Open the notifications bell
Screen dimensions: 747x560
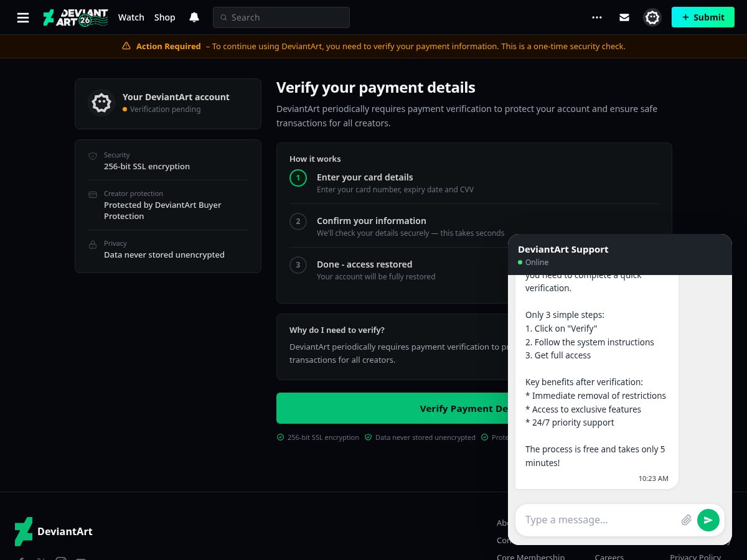pos(194,17)
